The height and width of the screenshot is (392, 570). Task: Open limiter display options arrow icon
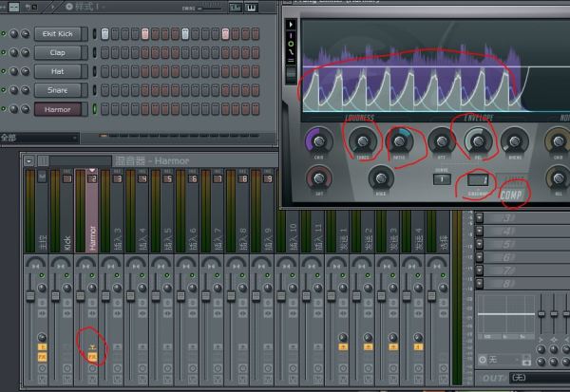tap(291, 25)
